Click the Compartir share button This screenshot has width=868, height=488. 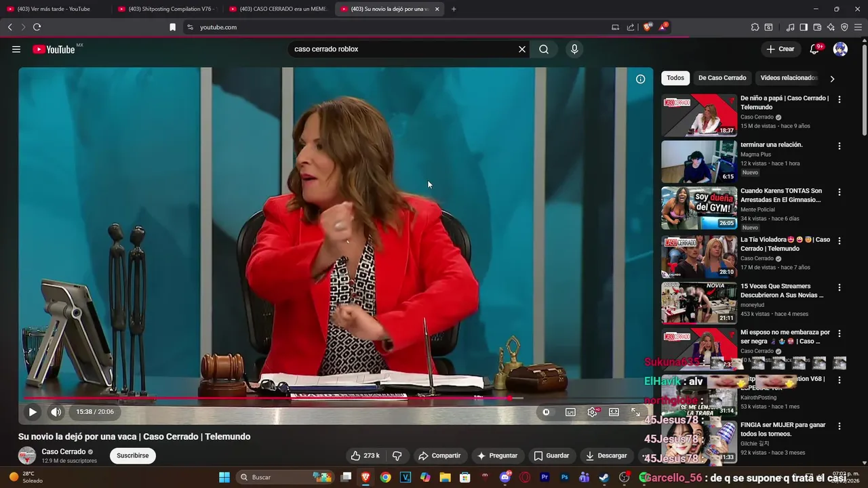click(439, 455)
